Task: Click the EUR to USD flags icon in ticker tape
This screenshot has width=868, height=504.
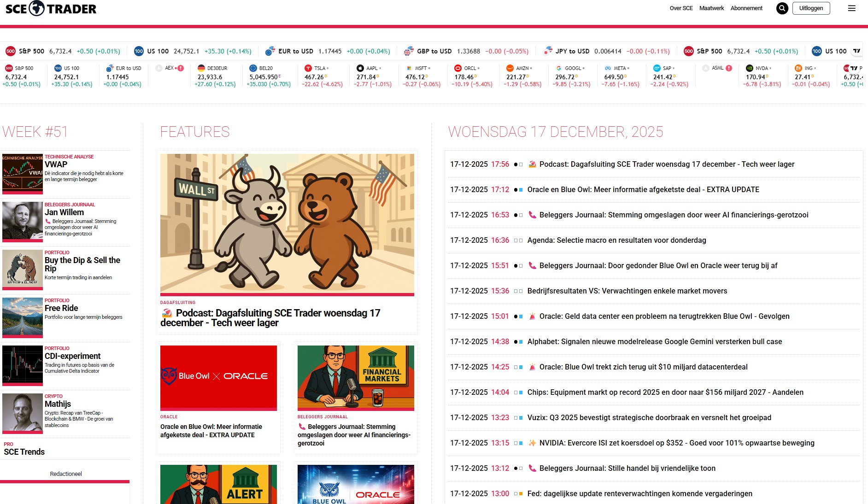Action: point(270,51)
